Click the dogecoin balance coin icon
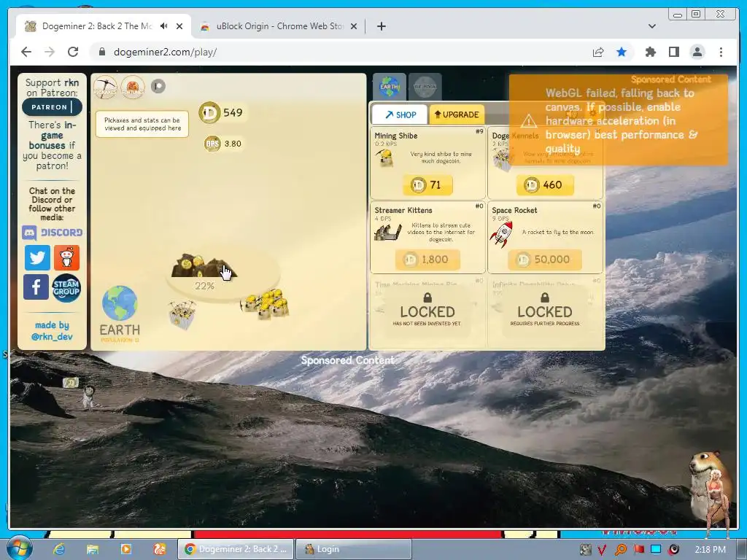 point(209,113)
